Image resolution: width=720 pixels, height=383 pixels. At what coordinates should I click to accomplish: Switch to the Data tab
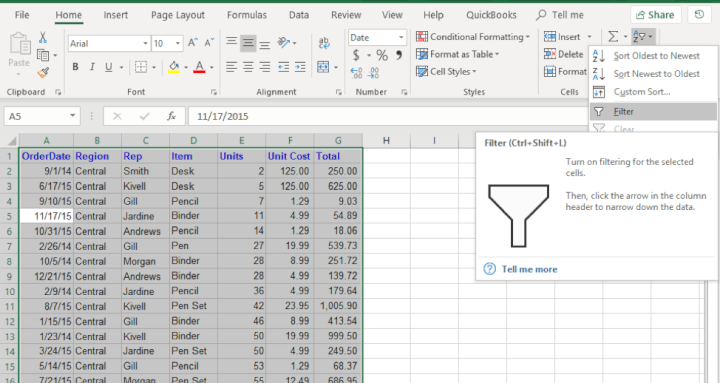click(x=299, y=15)
